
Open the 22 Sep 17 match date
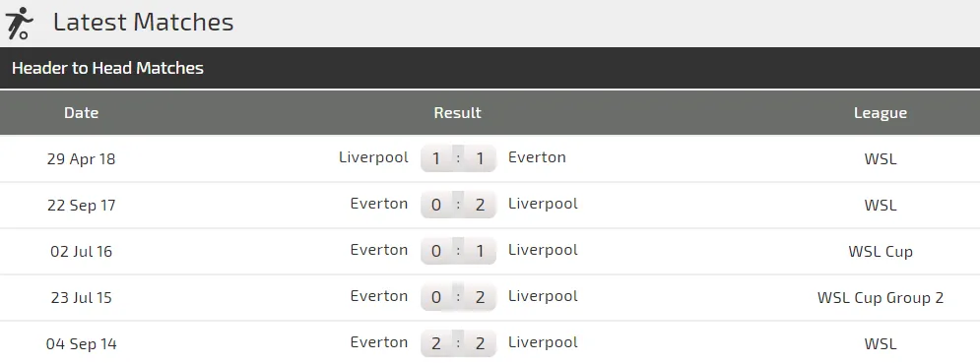coord(81,205)
